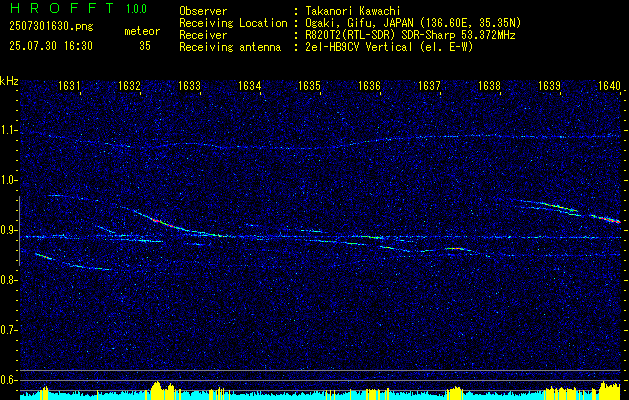This screenshot has width=629, height=400.
Task: Click the 'meteor' label
Action: click(x=142, y=31)
